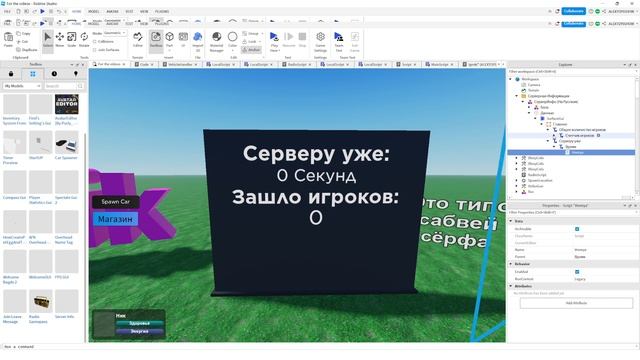
Task: Activate the Scale tool
Action: coord(71,40)
